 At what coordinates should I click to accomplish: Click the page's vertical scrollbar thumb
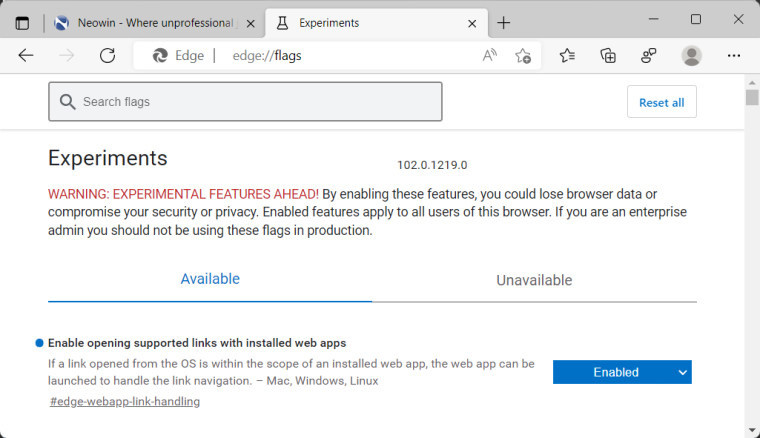[x=752, y=97]
